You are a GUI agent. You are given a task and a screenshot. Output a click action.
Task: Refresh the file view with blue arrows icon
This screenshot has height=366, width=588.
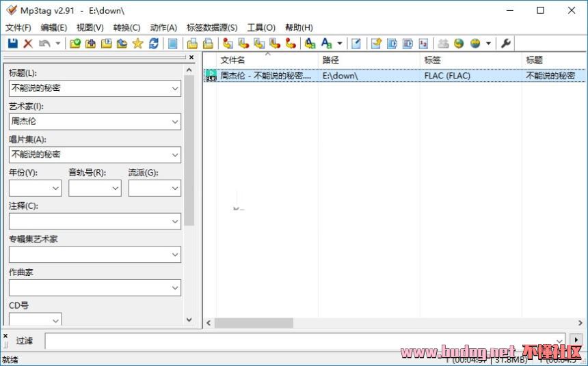[153, 44]
